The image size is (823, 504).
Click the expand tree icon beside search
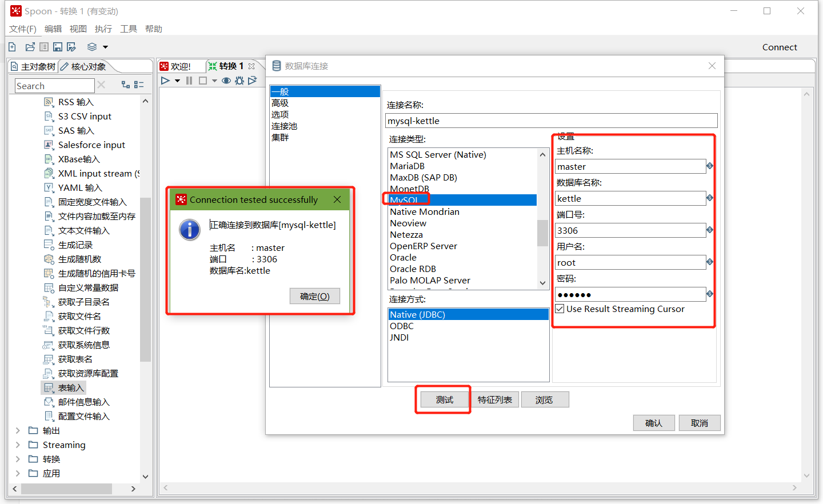click(126, 85)
